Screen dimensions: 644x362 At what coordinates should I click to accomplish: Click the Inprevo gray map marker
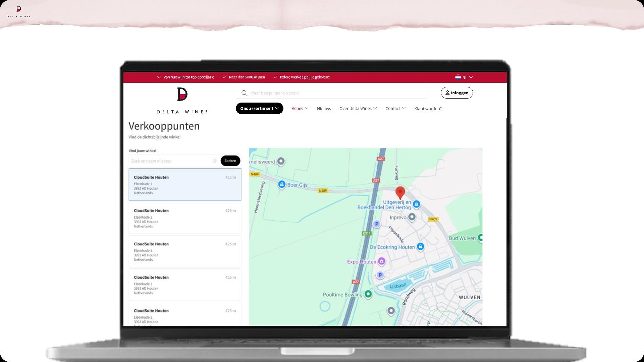pos(412,217)
